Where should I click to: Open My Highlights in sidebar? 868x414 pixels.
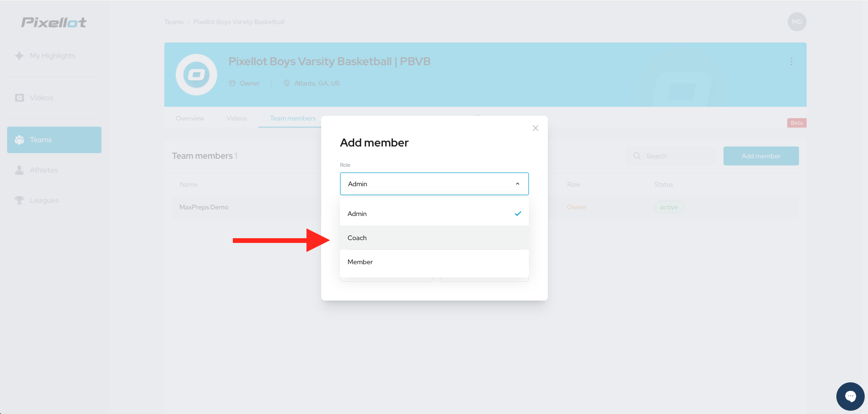pos(54,56)
